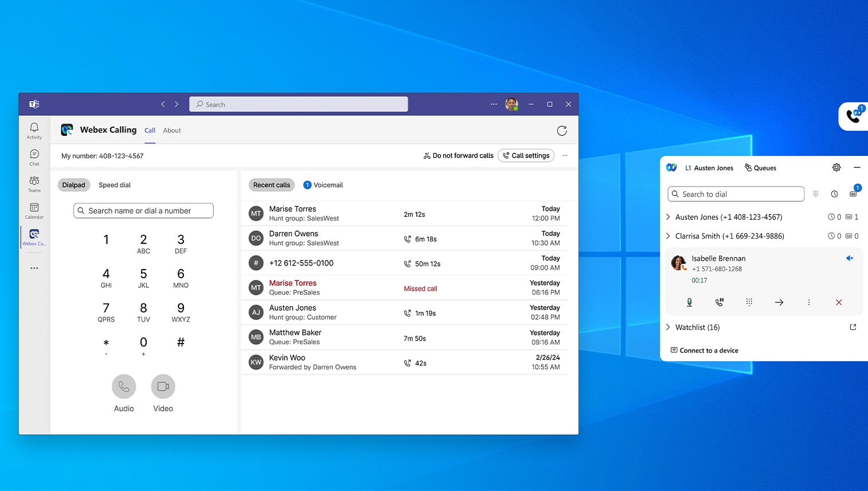Go back using the title bar arrow
Image resolution: width=868 pixels, height=491 pixels.
pos(163,104)
